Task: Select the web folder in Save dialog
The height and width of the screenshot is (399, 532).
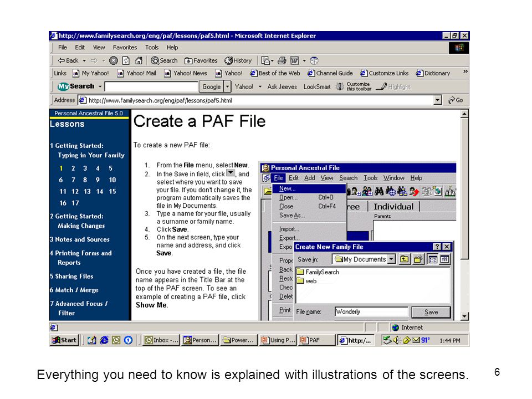Action: [x=306, y=281]
